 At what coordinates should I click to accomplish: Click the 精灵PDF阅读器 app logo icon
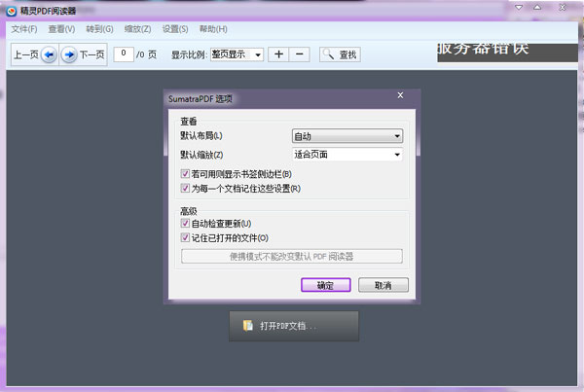click(12, 11)
